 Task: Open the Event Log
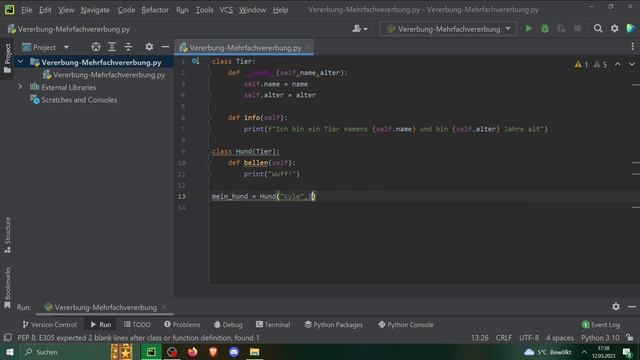[600, 324]
